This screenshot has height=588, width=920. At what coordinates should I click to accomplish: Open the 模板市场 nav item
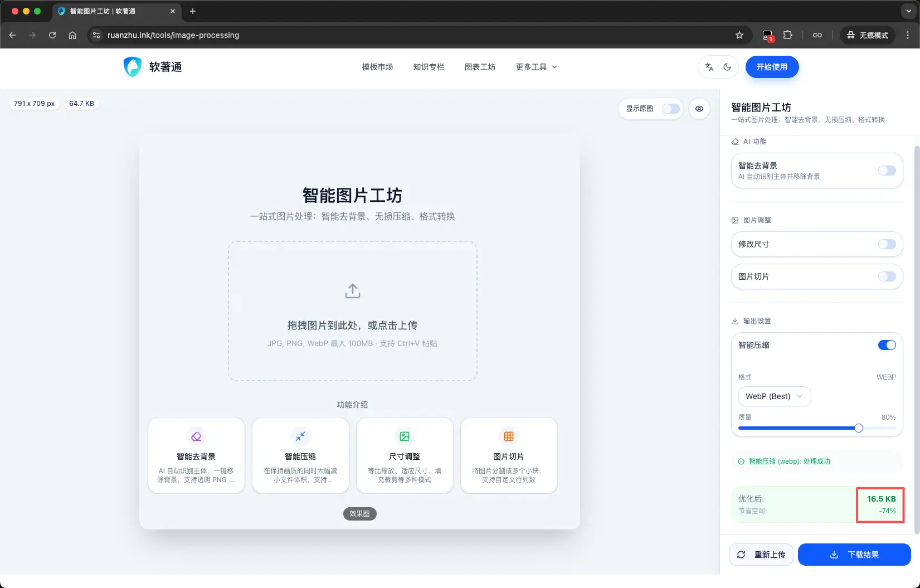point(377,67)
